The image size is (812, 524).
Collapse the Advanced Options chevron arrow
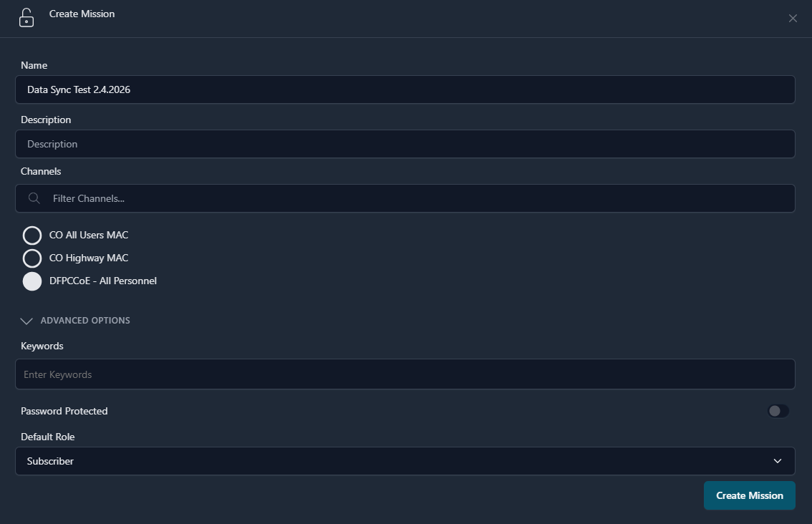27,321
